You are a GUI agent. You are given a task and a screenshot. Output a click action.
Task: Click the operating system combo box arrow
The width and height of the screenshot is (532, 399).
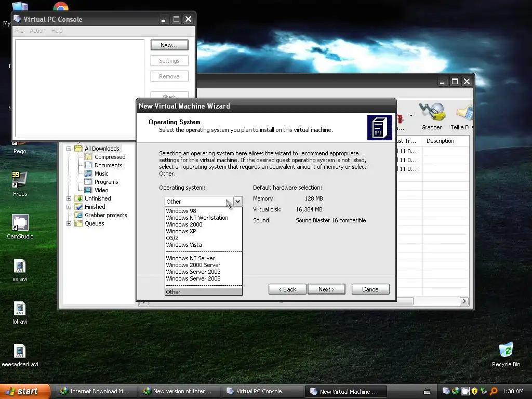click(x=237, y=202)
